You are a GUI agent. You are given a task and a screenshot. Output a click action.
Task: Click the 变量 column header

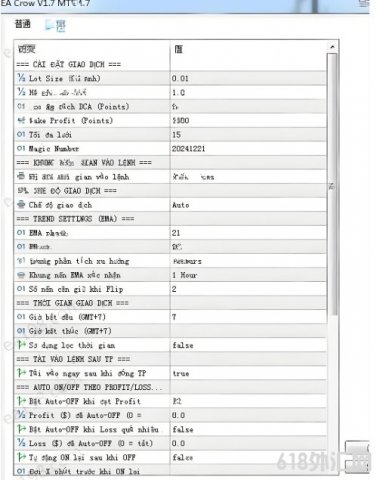click(x=27, y=49)
